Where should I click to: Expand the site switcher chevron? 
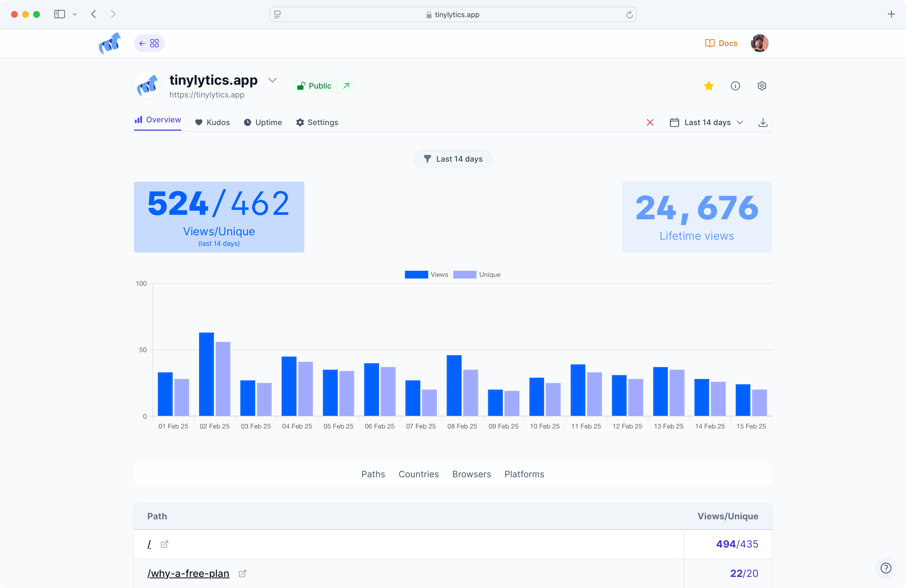pos(272,80)
